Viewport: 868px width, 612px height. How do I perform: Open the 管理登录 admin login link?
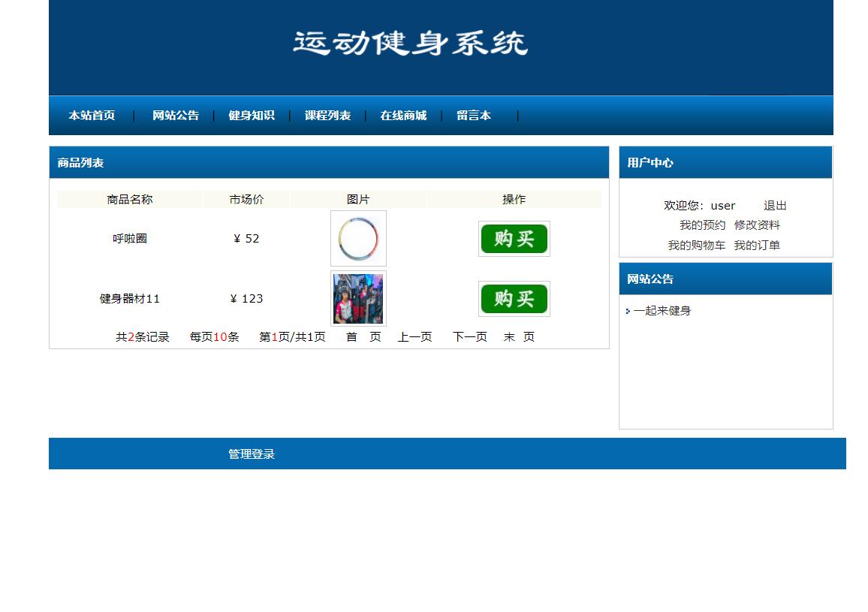[251, 454]
